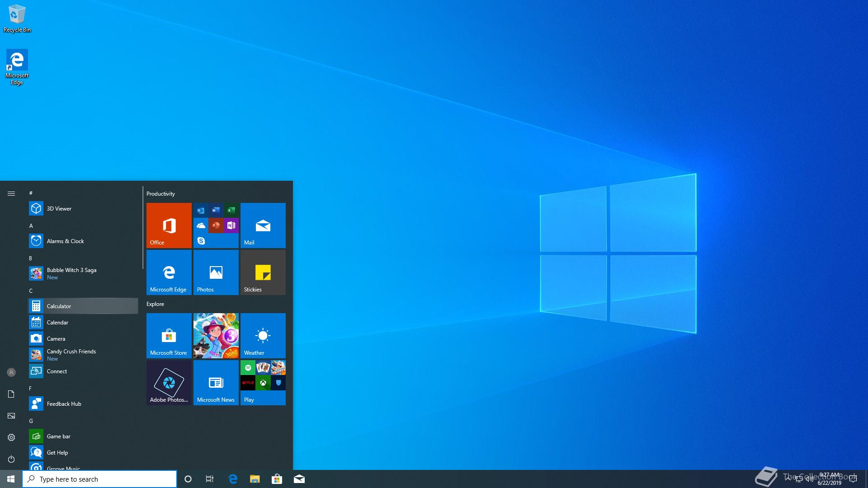
Task: Open Bubble Witch 3 Saga in app list
Action: (83, 273)
